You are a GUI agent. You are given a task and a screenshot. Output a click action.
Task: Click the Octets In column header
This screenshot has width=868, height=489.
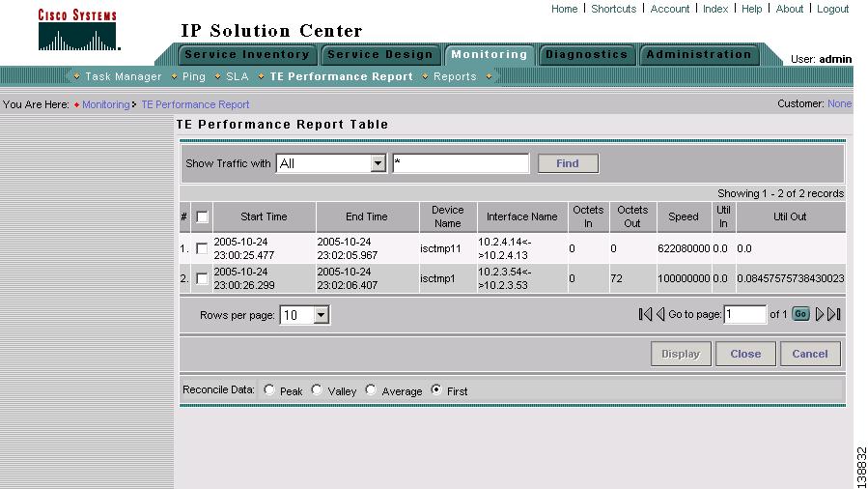pyautogui.click(x=588, y=217)
